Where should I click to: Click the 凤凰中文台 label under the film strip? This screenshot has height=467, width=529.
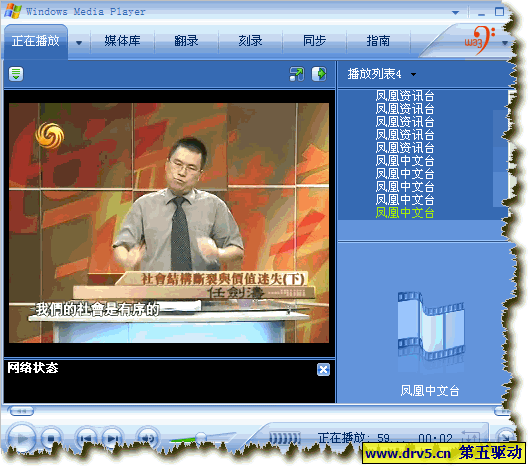tap(430, 391)
